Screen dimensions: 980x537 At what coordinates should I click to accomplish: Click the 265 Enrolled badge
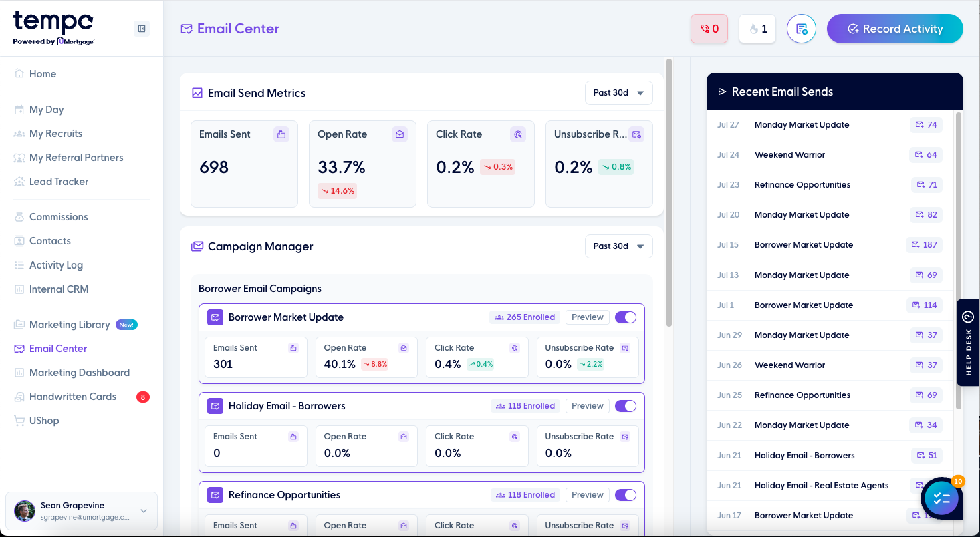[525, 317]
